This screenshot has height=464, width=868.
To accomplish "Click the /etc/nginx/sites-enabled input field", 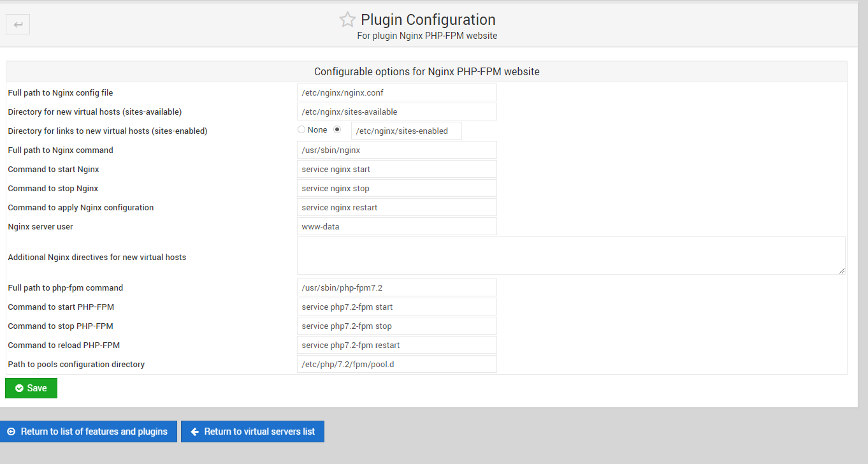I will (407, 131).
